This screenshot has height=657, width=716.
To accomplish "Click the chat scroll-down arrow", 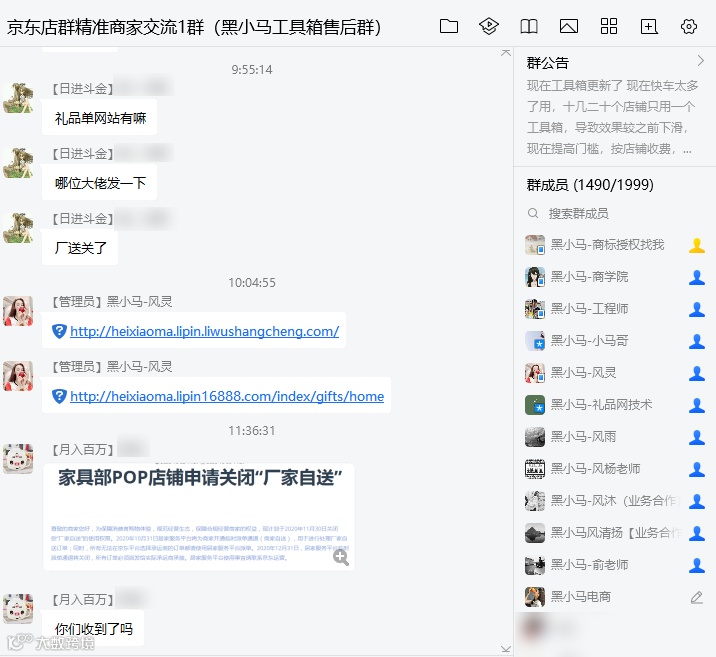I will (x=505, y=649).
